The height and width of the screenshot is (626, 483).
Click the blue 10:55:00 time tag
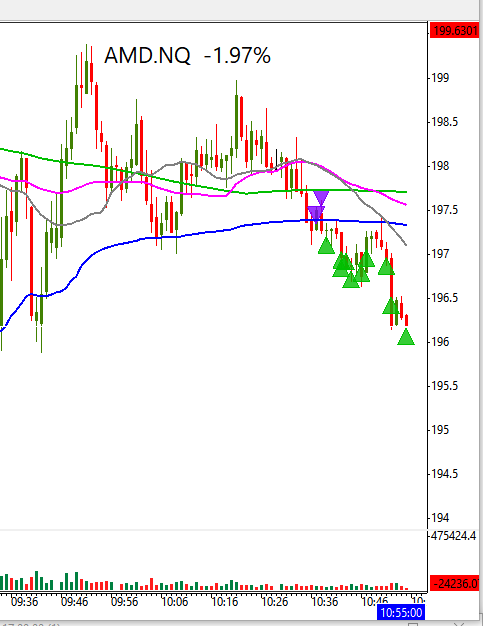401,613
